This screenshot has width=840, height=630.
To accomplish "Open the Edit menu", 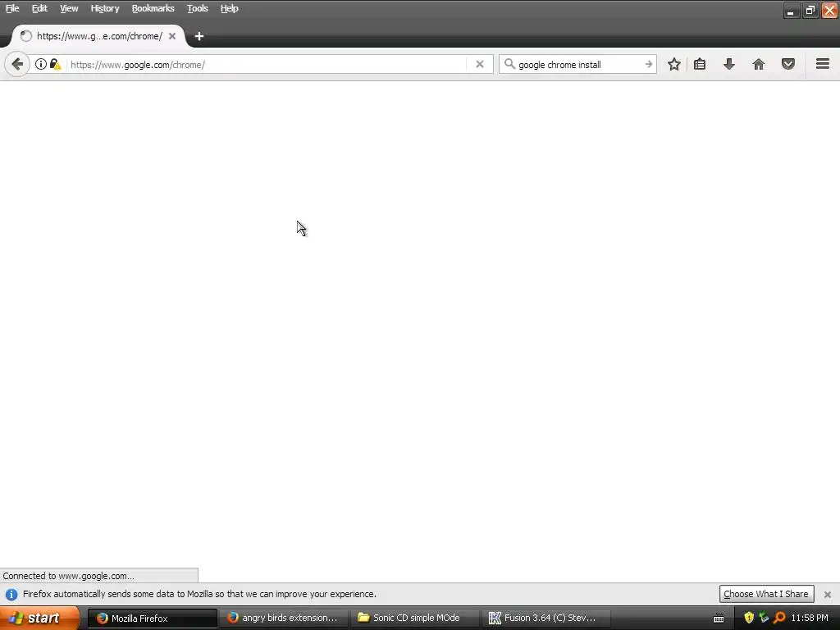I will [39, 8].
